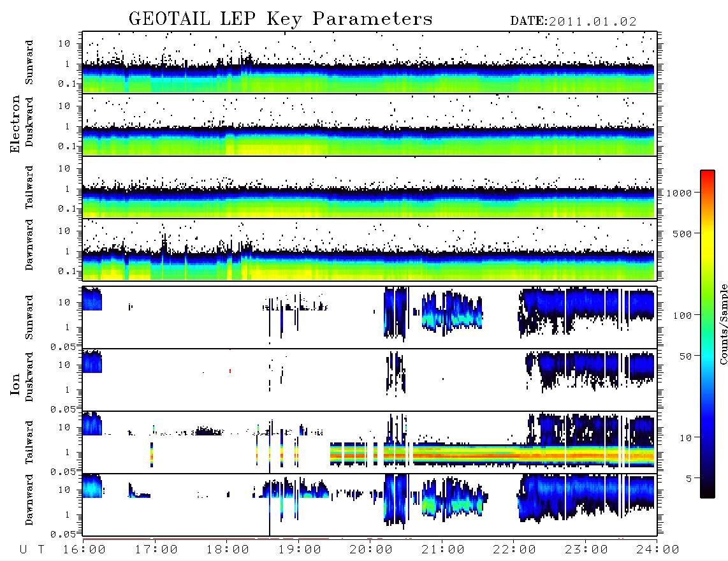This screenshot has height=561, width=728.
Task: Click the Tailward label of Ion group
Action: (x=29, y=442)
